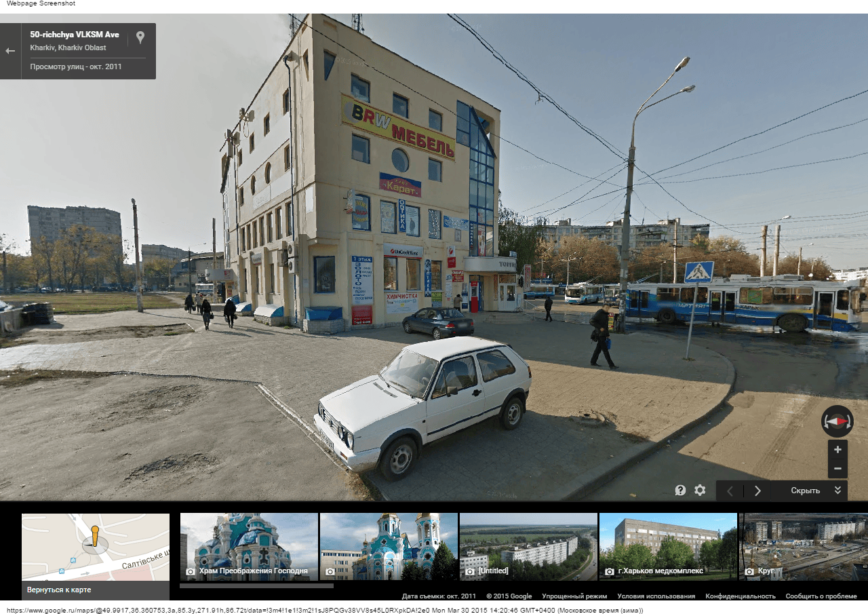Switch to Упрощенный режим

(574, 596)
